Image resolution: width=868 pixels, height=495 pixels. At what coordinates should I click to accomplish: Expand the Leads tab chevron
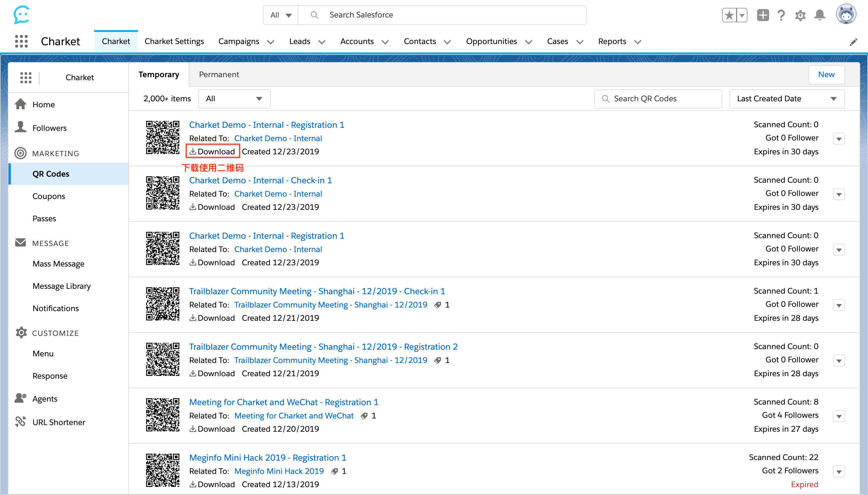[x=322, y=42]
